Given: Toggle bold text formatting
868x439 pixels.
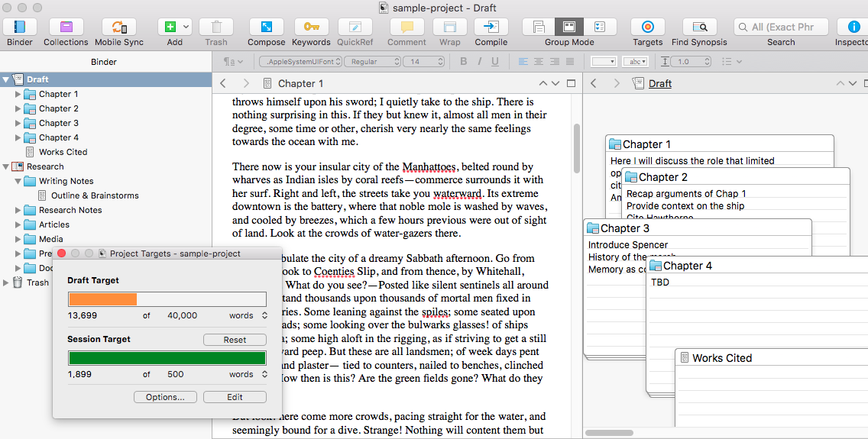Looking at the screenshot, I should point(463,62).
